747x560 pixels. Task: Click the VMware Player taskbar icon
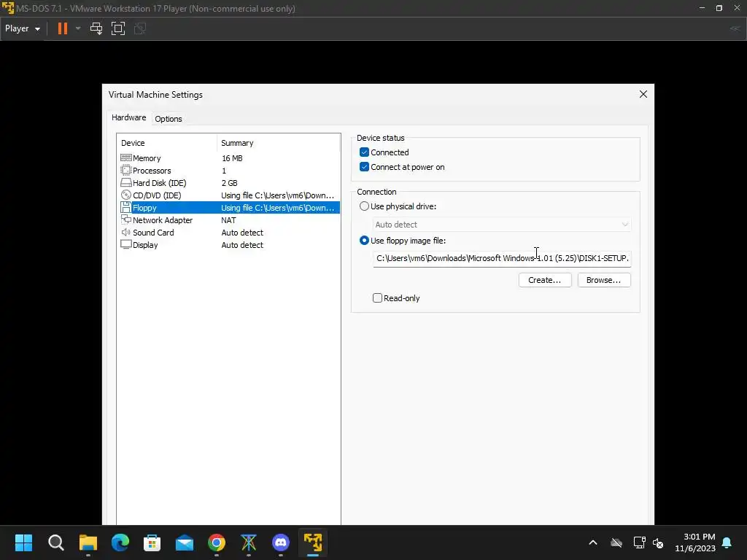click(313, 542)
